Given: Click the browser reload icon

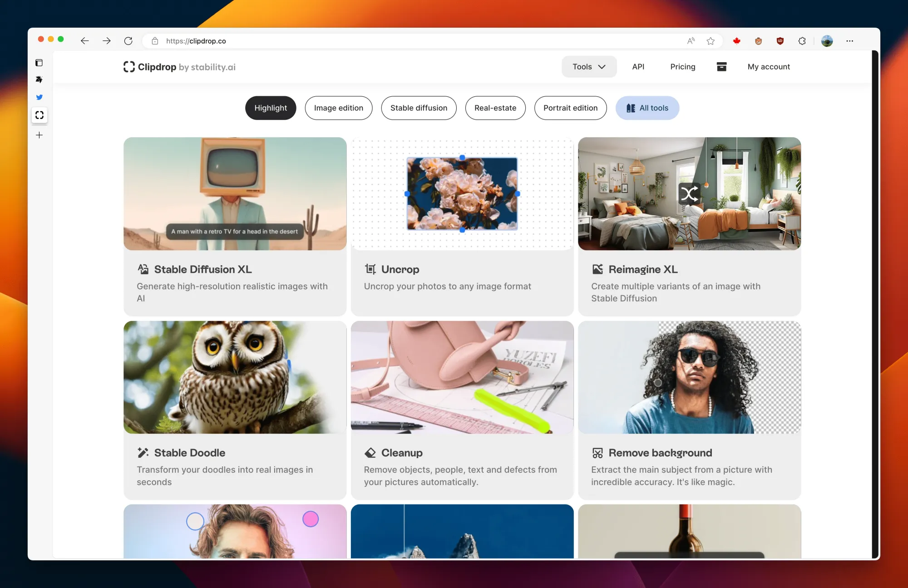Looking at the screenshot, I should (128, 41).
